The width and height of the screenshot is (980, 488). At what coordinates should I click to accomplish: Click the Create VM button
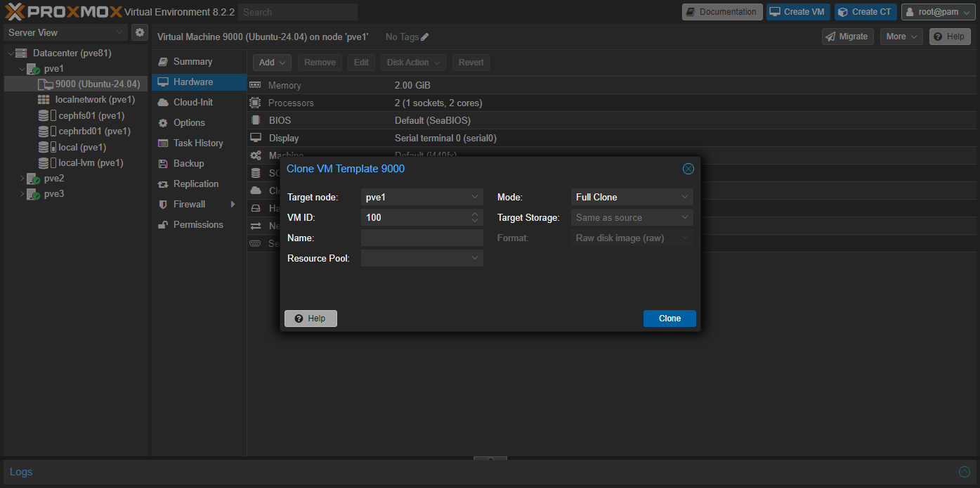798,12
